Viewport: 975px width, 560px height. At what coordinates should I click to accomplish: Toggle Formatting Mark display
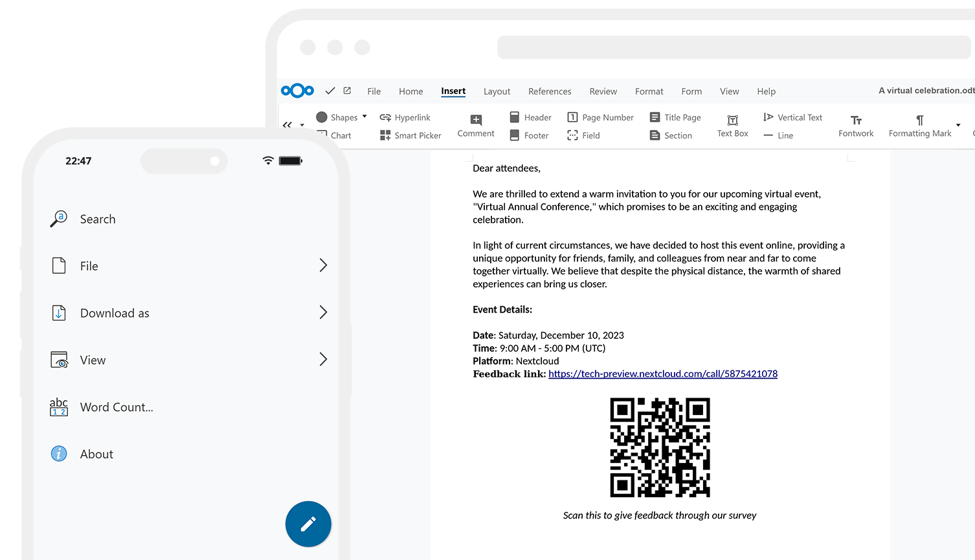919,126
